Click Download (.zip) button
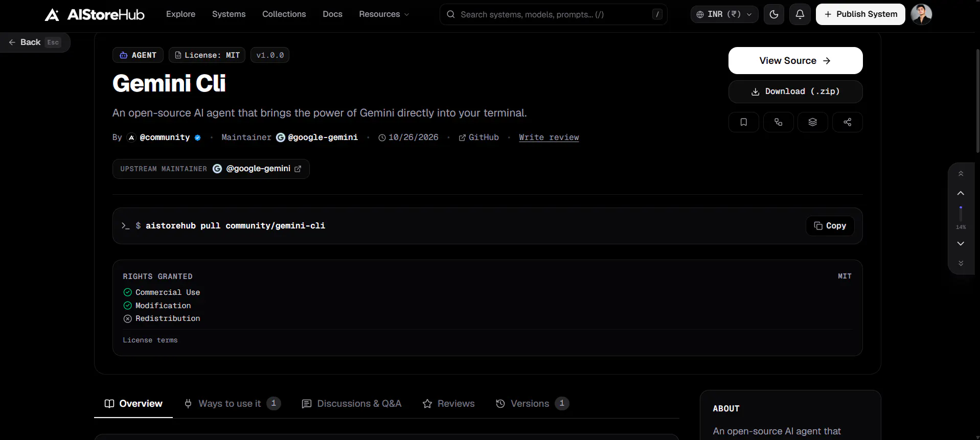Screen dimensions: 980x440 (x=795, y=91)
